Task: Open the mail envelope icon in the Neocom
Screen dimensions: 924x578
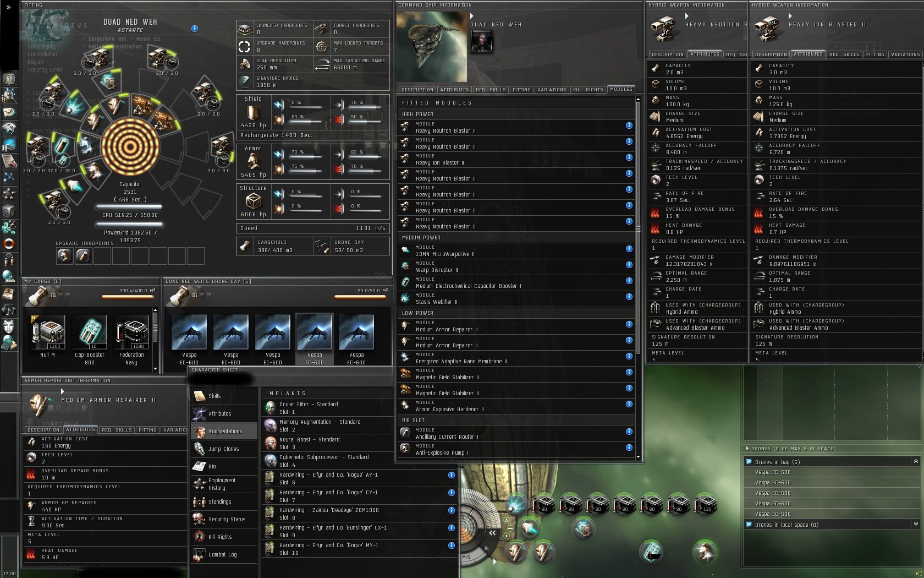Action: point(9,112)
